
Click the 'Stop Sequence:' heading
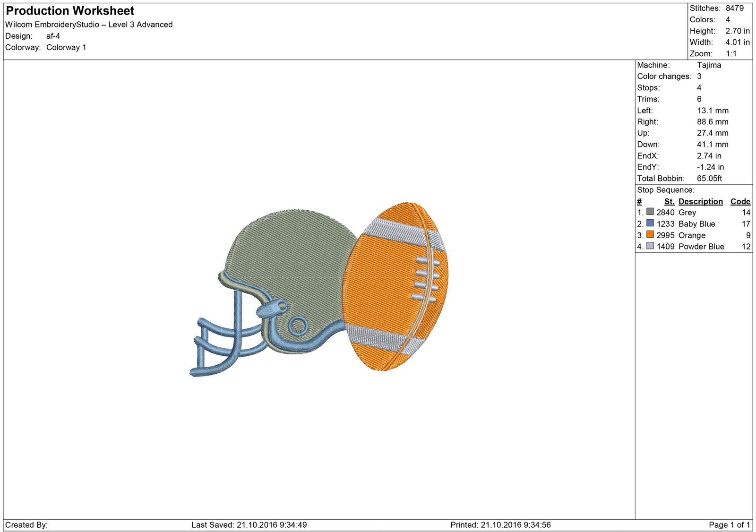point(666,190)
